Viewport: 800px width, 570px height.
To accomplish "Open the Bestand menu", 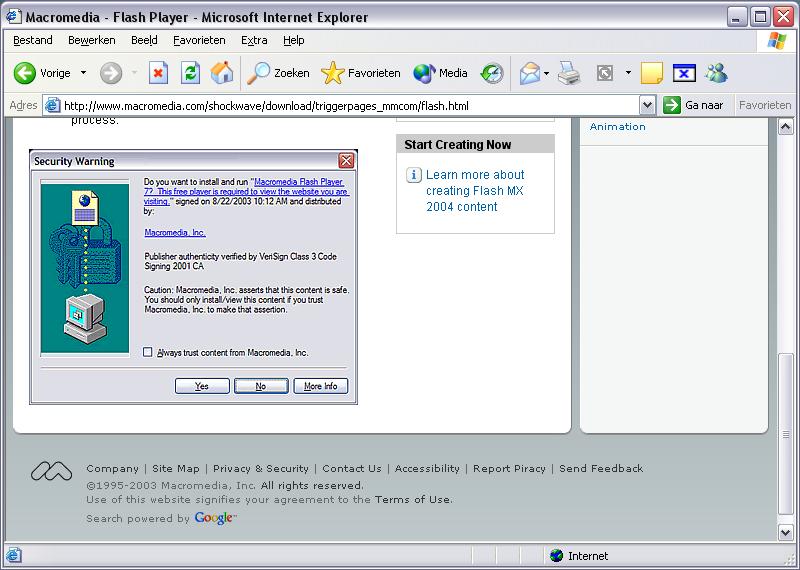I will (x=33, y=40).
